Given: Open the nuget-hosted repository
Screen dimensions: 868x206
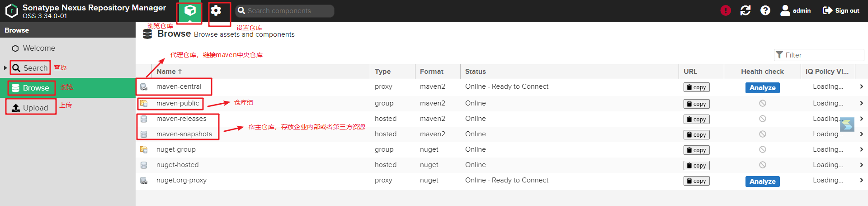Looking at the screenshot, I should (x=177, y=165).
